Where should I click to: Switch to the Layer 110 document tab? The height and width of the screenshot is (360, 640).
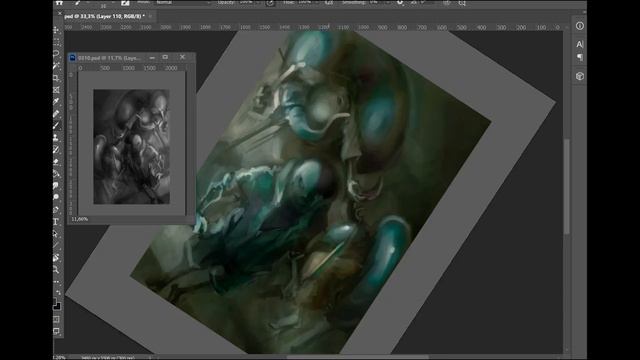pyautogui.click(x=104, y=16)
